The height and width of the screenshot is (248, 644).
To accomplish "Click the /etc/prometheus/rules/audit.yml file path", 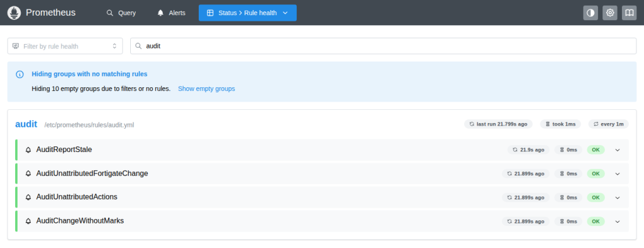I will point(89,125).
